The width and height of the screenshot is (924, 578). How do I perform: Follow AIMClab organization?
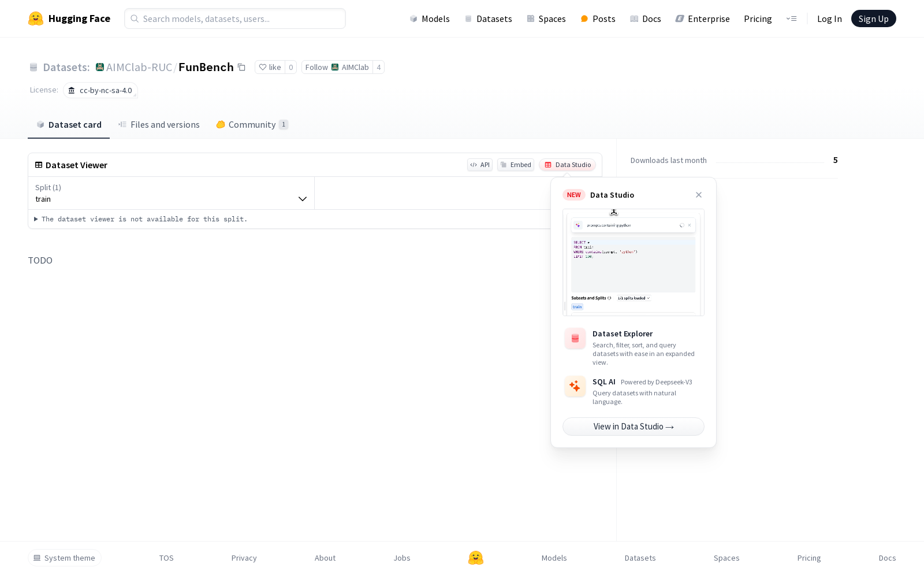point(337,67)
